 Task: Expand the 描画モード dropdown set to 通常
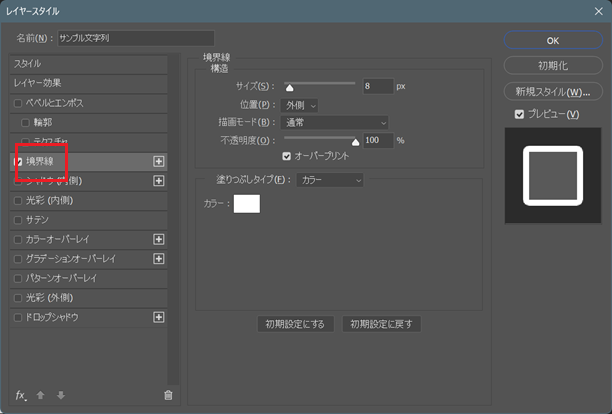click(x=335, y=122)
